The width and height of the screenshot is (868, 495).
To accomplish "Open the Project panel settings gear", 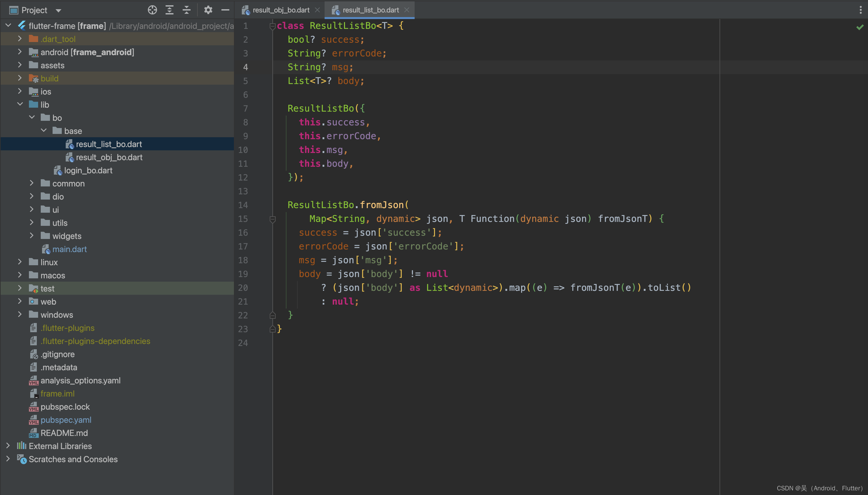I will click(208, 10).
